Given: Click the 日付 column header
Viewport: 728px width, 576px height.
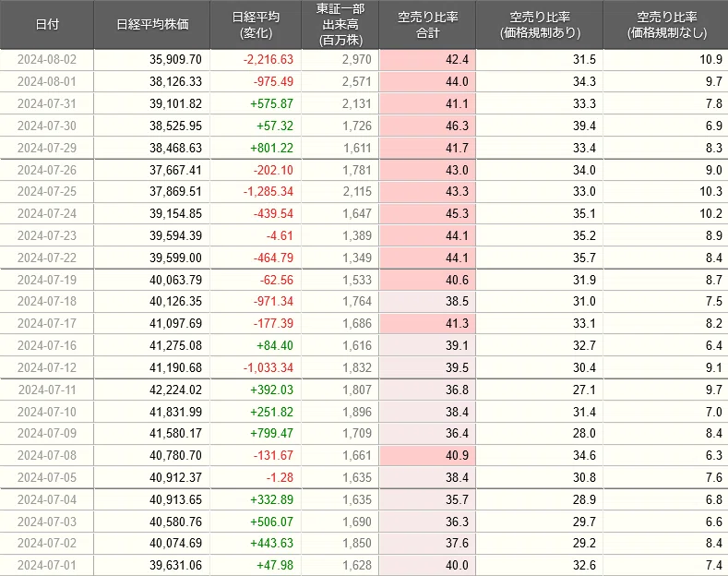Looking at the screenshot, I should click(x=47, y=24).
